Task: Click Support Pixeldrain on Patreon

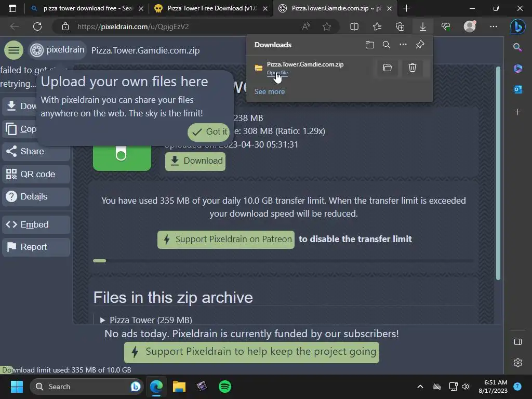Action: pyautogui.click(x=226, y=239)
